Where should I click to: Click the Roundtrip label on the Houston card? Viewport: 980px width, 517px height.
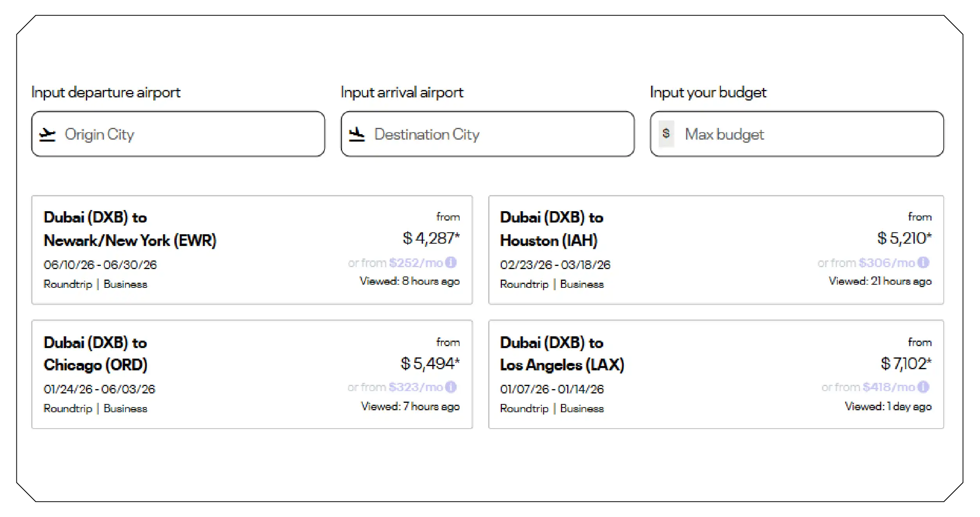[x=525, y=284]
